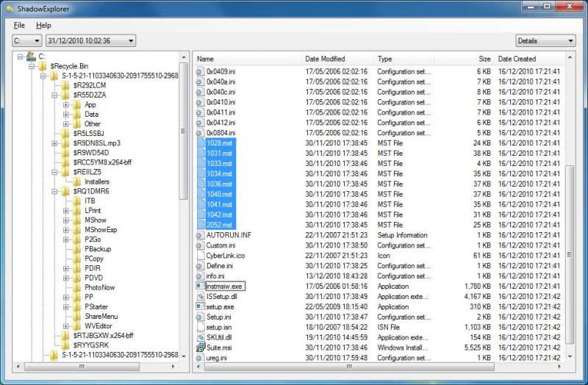588x385 pixels.
Task: Click the SKUtil.dll file icon
Action: [x=201, y=337]
